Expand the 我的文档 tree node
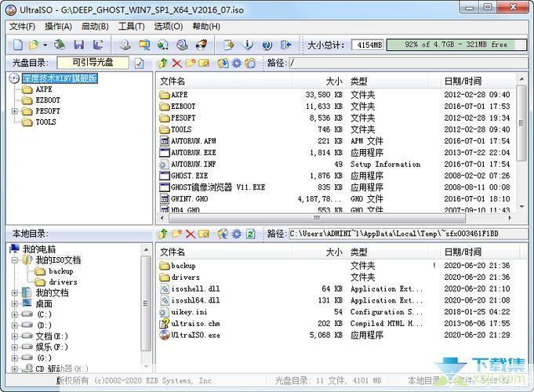Image resolution: width=534 pixels, height=392 pixels. [x=15, y=293]
